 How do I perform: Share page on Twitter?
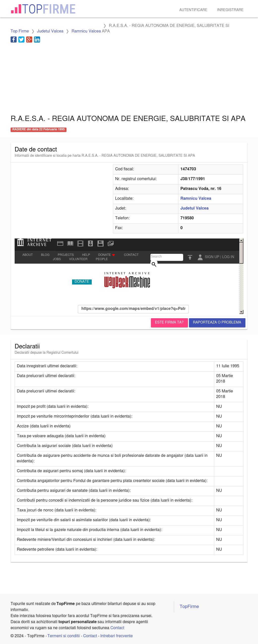point(21,39)
